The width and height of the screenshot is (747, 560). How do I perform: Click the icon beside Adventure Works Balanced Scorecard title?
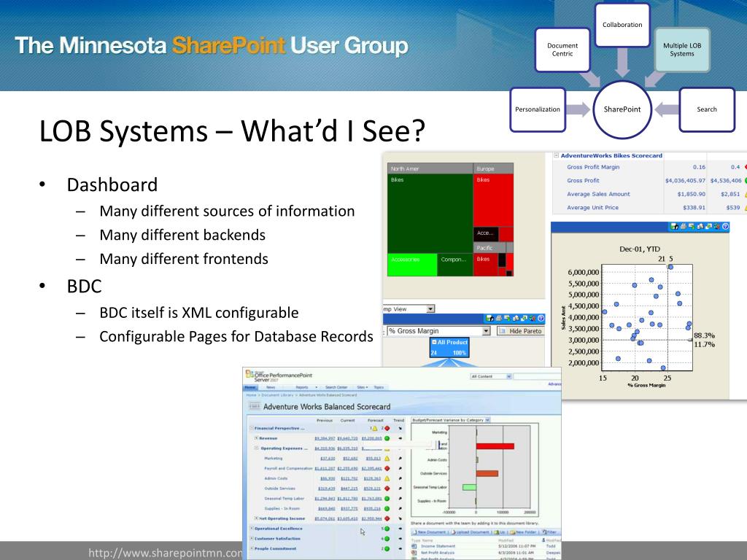(255, 406)
